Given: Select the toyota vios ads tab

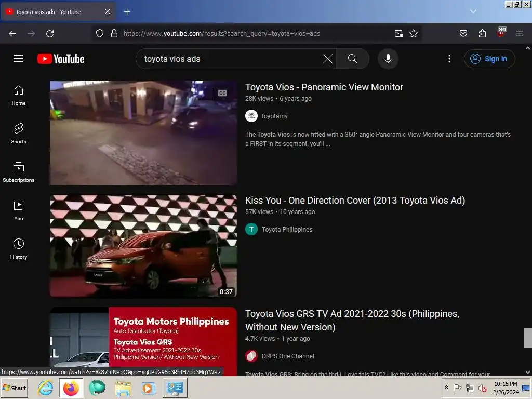Looking at the screenshot, I should tap(58, 12).
